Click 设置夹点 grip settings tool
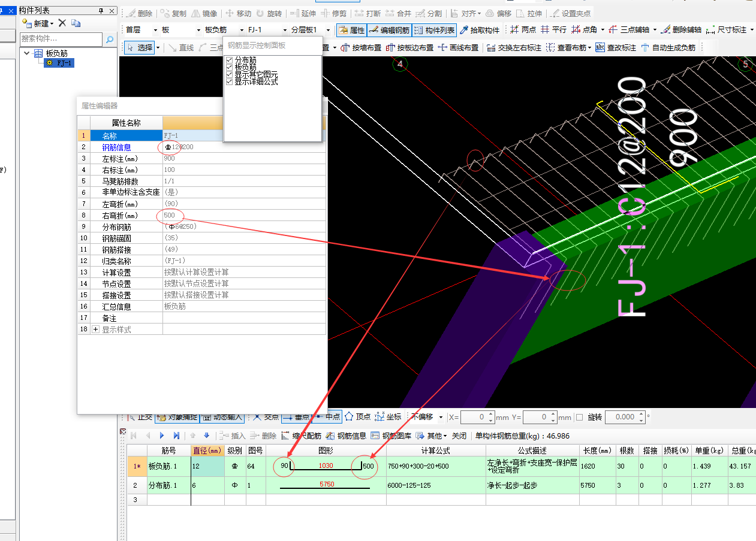Screen dimensions: 756x541 coord(570,13)
